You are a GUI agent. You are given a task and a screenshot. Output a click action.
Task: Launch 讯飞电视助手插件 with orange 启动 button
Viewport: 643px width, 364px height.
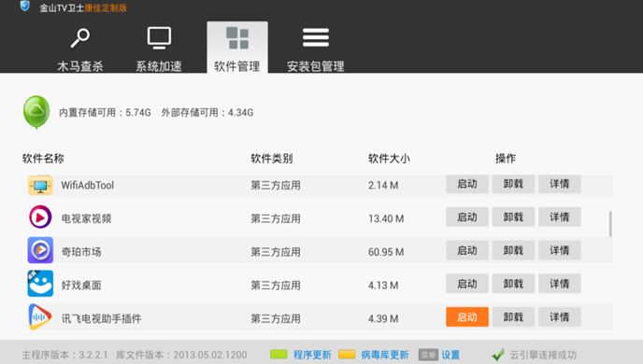click(467, 317)
